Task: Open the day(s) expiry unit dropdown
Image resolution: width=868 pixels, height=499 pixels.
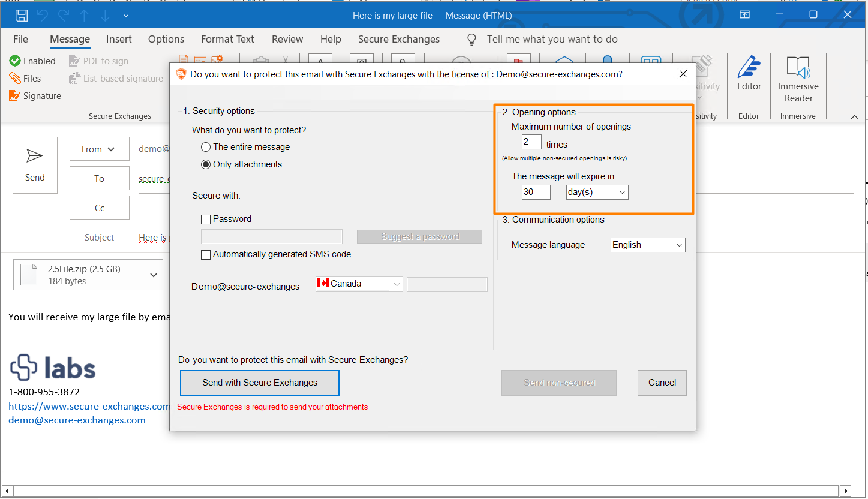Action: 597,192
